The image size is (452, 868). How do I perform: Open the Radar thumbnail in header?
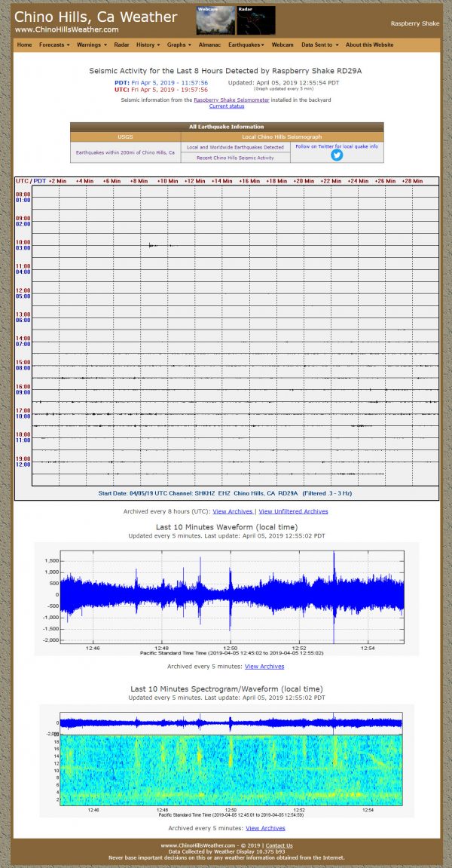pos(256,20)
